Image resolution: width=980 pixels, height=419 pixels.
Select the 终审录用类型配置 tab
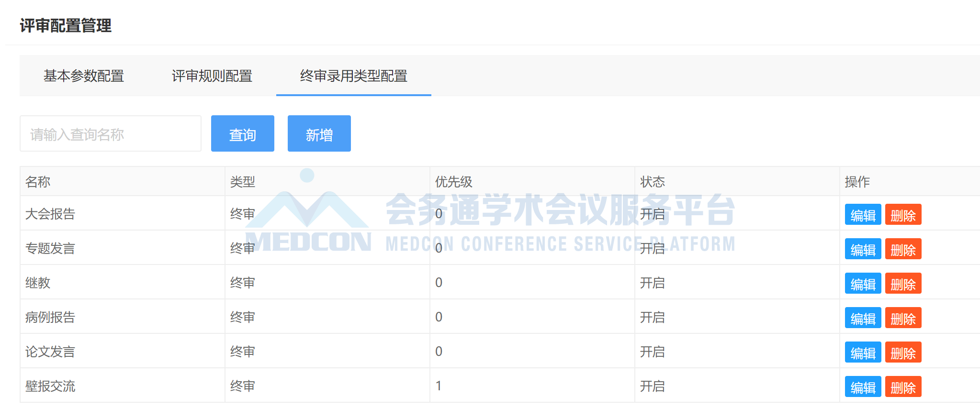pyautogui.click(x=353, y=76)
